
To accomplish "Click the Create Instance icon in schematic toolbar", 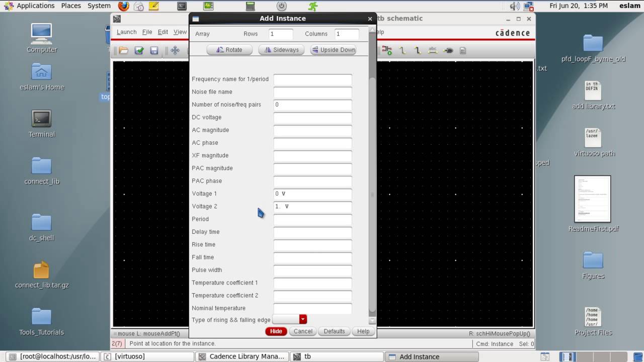I will 387,50.
